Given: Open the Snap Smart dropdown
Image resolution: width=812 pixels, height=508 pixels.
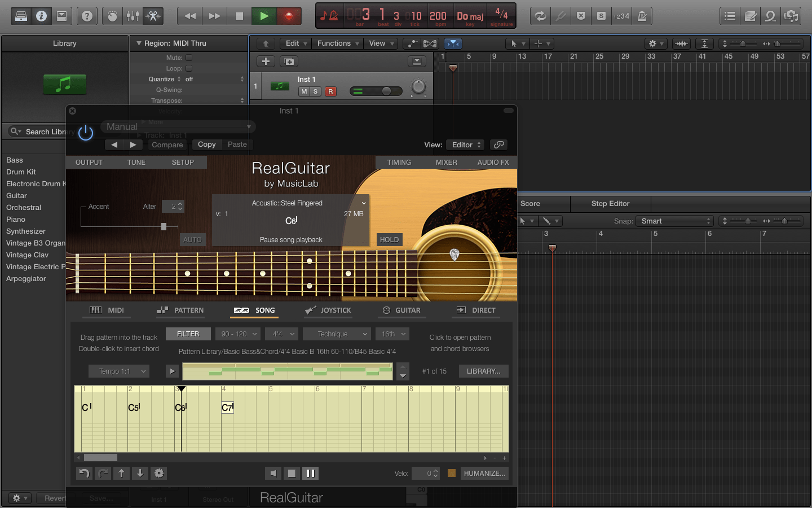Looking at the screenshot, I should [x=674, y=221].
